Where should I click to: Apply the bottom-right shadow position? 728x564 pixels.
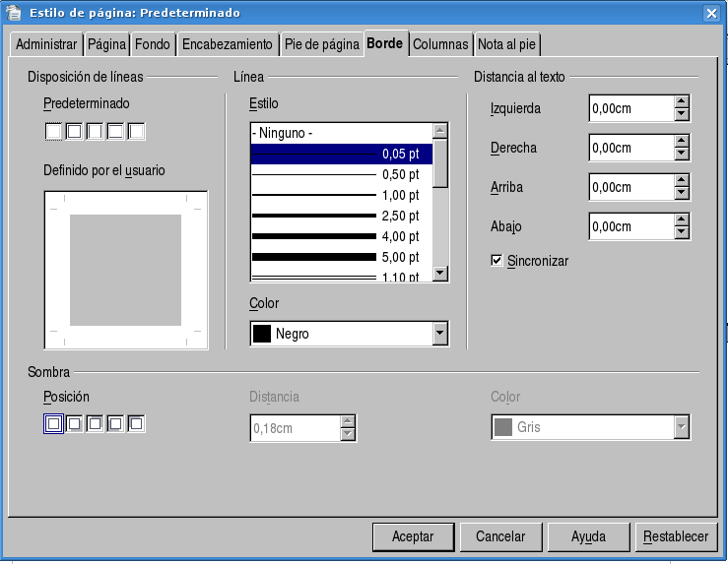74,423
